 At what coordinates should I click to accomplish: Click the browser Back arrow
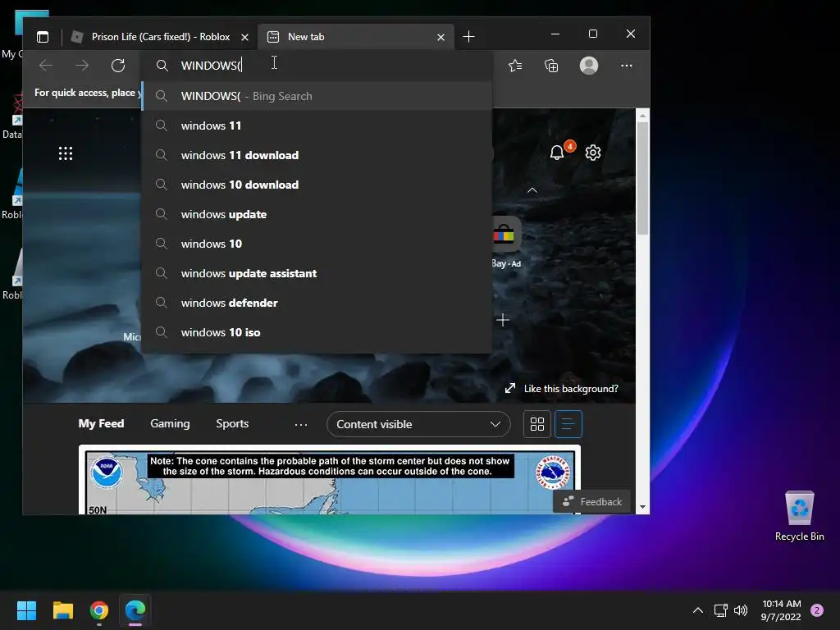click(46, 66)
